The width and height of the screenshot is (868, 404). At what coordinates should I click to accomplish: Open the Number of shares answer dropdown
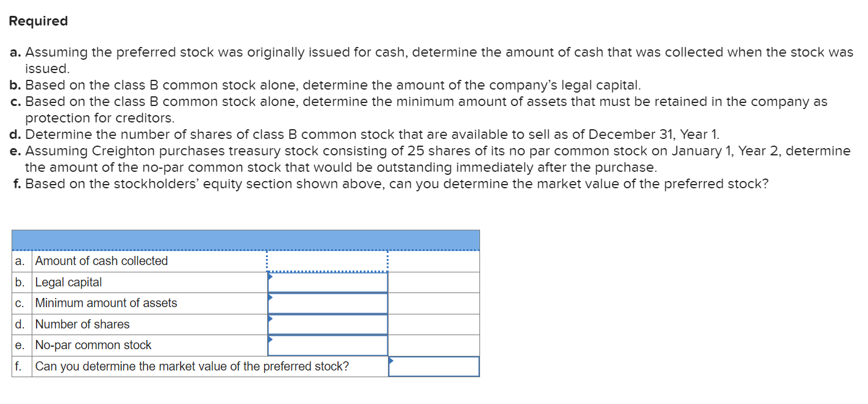pos(328,324)
